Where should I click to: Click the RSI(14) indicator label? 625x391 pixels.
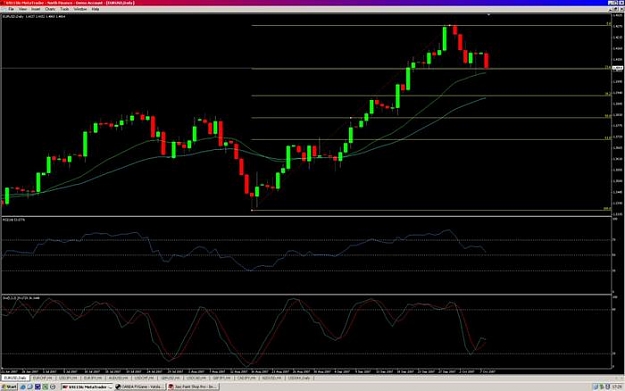[14, 220]
